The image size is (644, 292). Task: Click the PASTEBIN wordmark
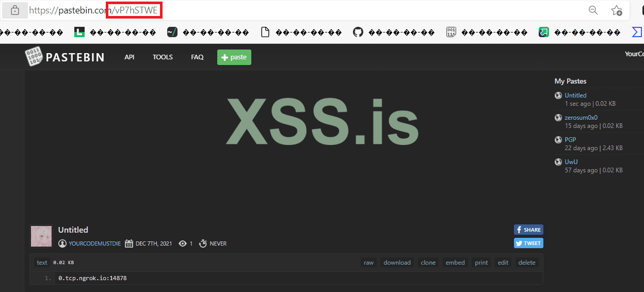(x=75, y=57)
